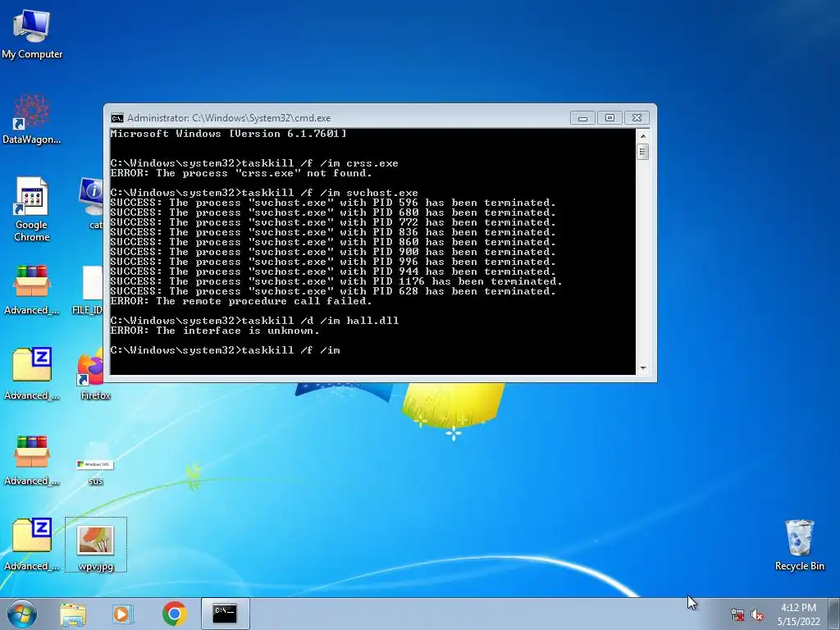
Task: Click the 'taskkill /f /im svchost.exe' command line
Action: [264, 193]
